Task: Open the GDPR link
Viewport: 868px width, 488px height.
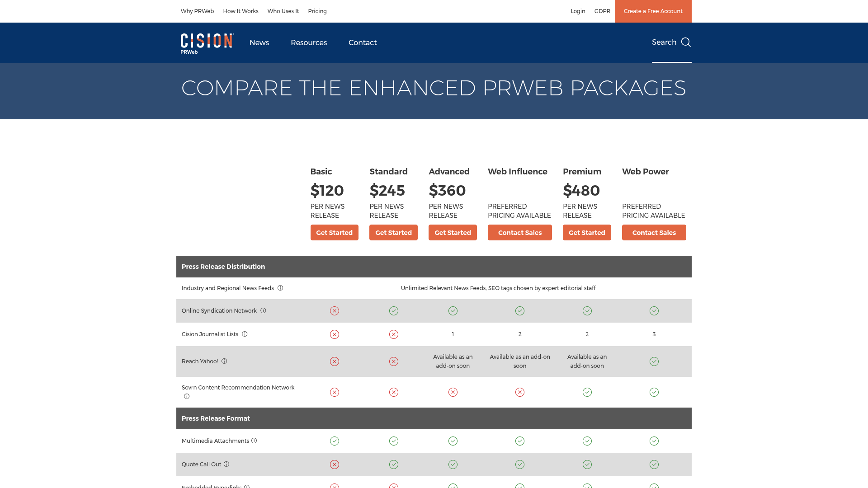Action: [602, 11]
